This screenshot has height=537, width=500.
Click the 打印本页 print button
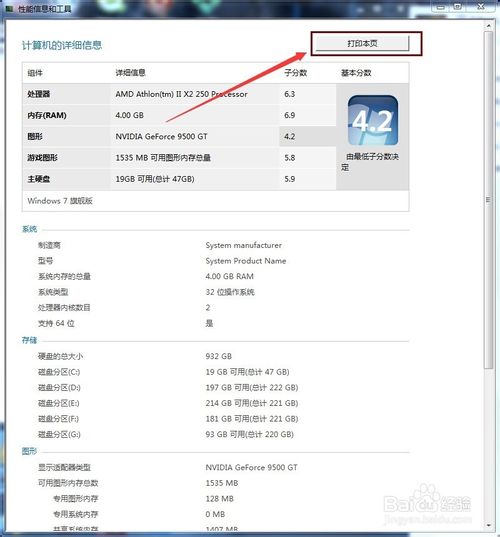tap(362, 43)
